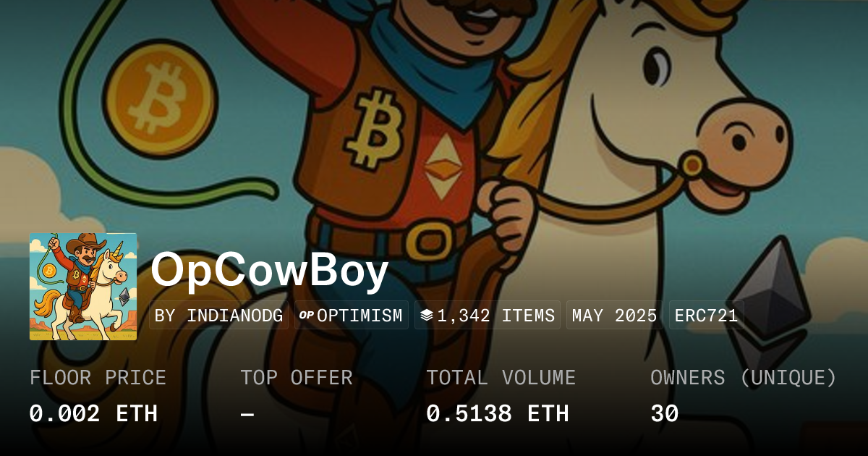The image size is (868, 456).
Task: Click the unique owners count 30
Action: (x=665, y=413)
